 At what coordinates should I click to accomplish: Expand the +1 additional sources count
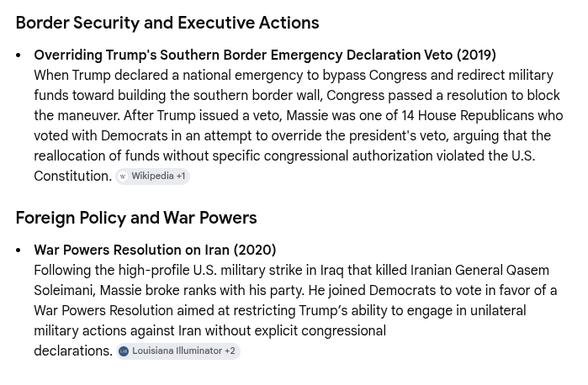tap(181, 176)
